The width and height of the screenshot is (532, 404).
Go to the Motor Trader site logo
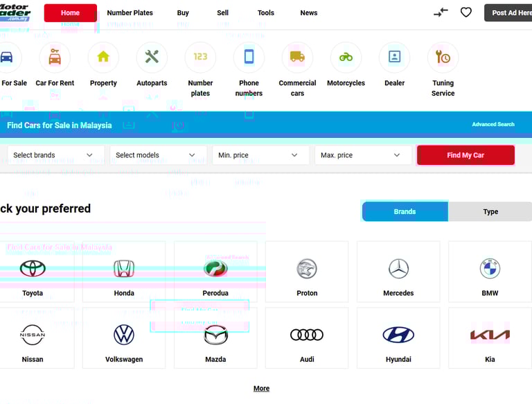click(15, 12)
